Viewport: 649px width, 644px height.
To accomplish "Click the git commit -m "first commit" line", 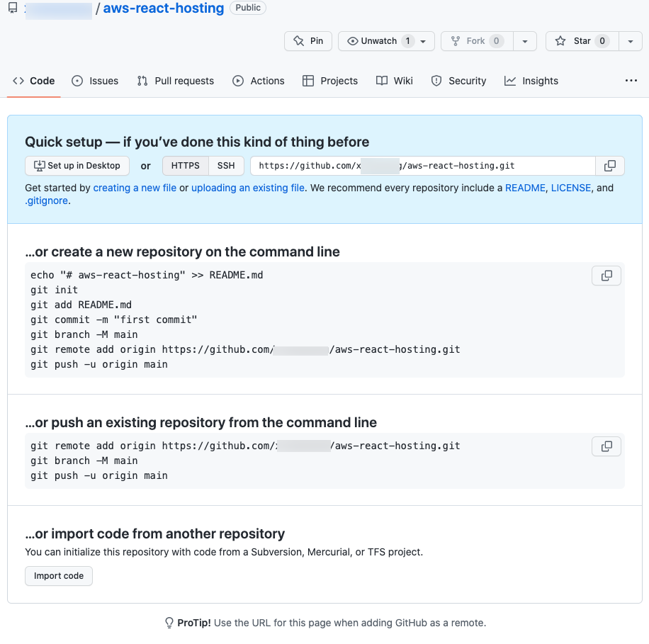I will pyautogui.click(x=114, y=320).
